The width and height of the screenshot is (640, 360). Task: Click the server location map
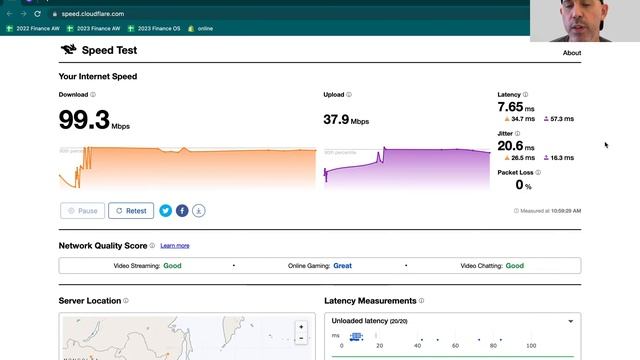click(x=187, y=337)
